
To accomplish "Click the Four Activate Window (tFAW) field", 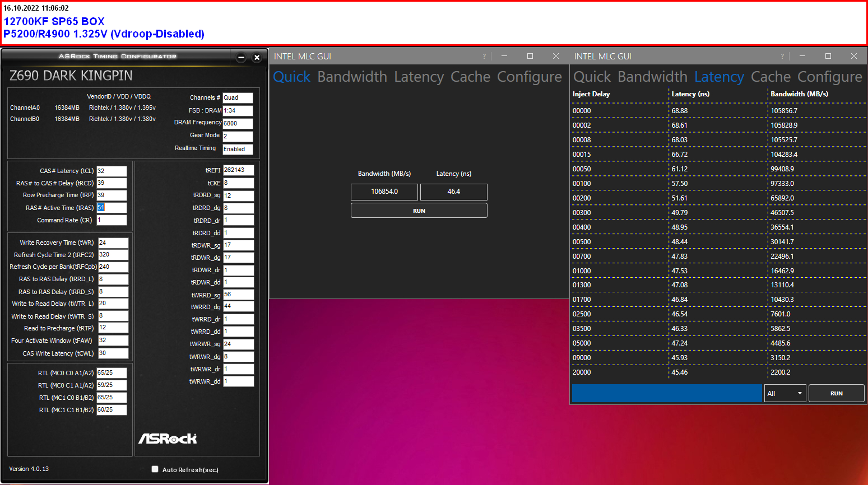I will coord(113,340).
